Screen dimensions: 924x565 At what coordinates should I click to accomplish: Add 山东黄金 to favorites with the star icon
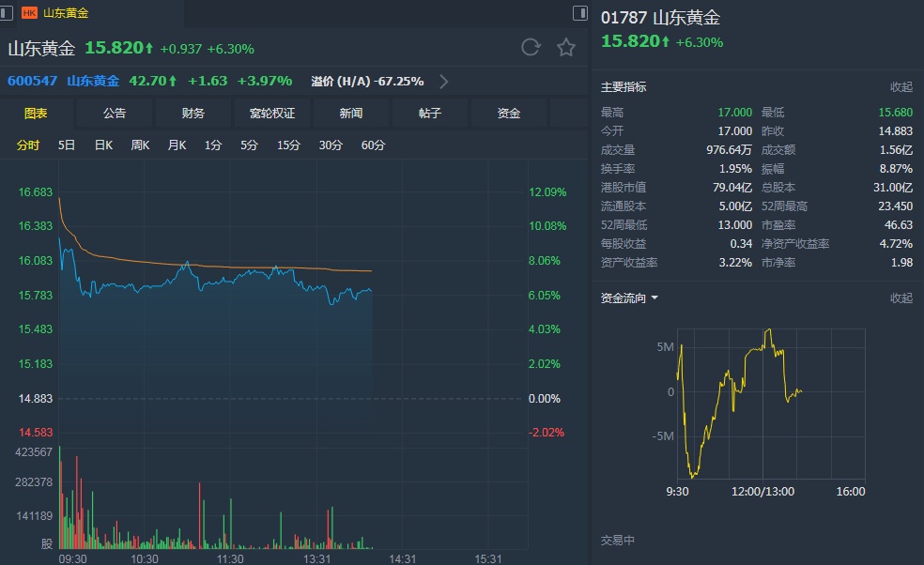(x=566, y=47)
